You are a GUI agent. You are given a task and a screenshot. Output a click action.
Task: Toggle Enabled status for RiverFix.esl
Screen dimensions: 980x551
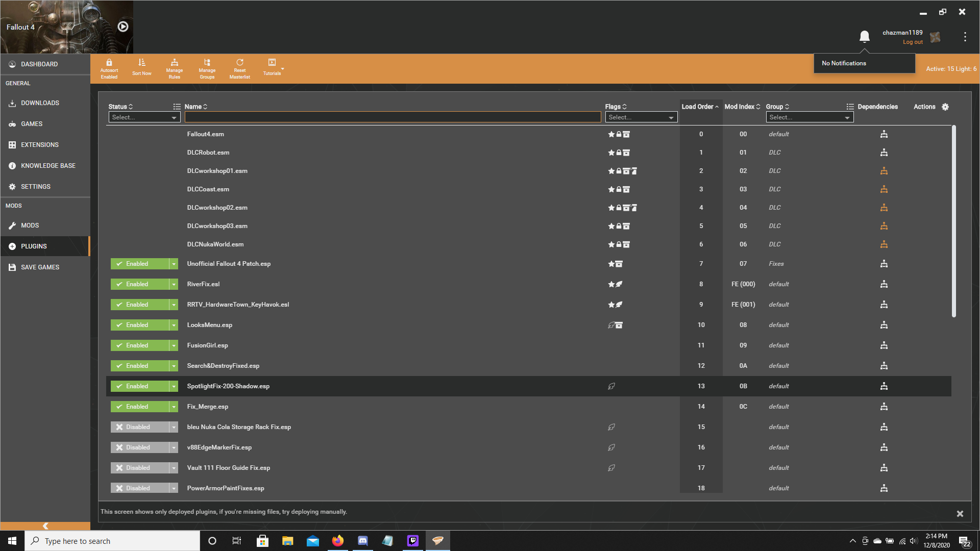pos(140,284)
